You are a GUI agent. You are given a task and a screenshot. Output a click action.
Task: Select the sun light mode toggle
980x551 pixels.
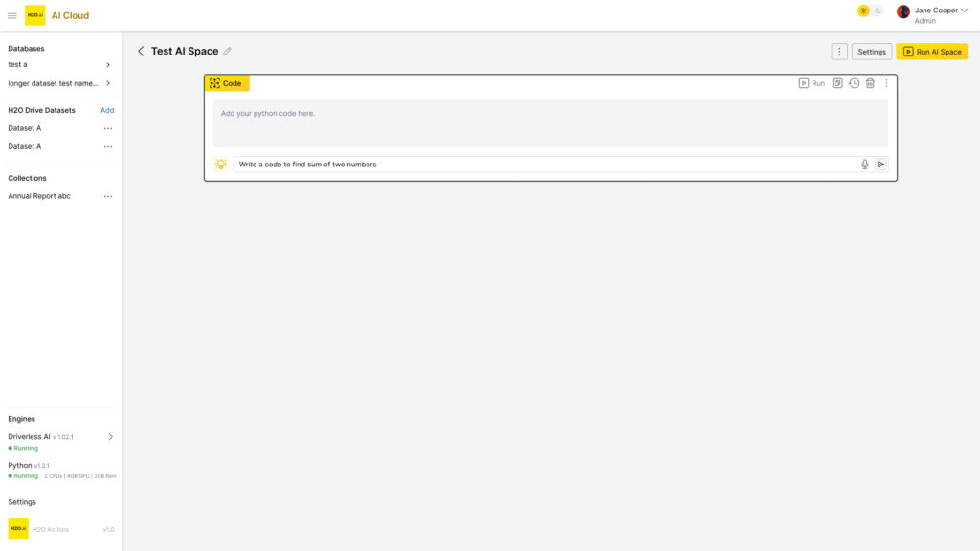[x=863, y=11]
